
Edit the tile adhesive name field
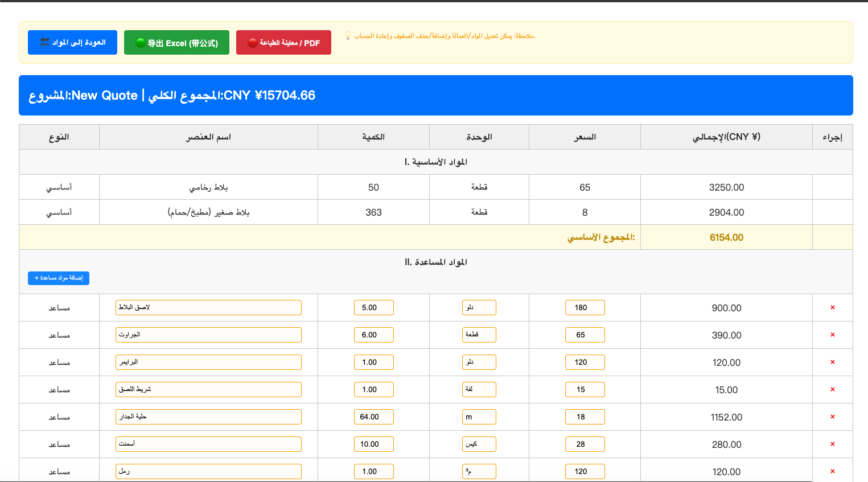click(x=208, y=307)
